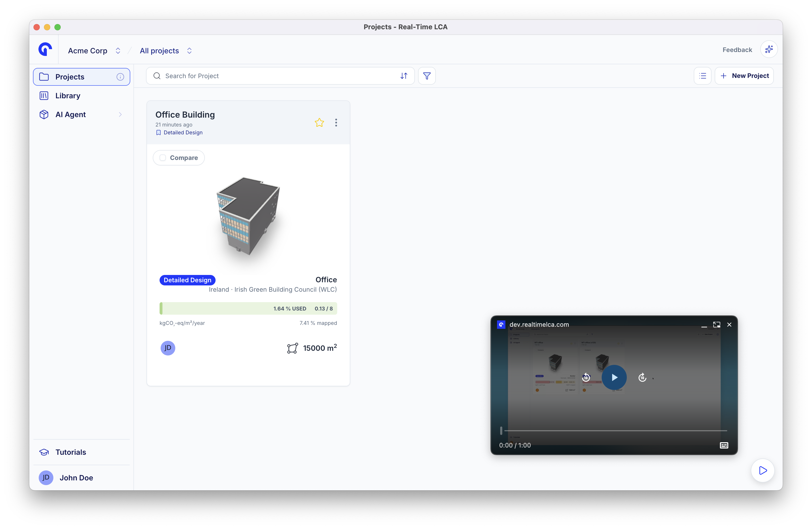The width and height of the screenshot is (812, 529).
Task: Close the dev.realtimelca.com video popup
Action: [x=729, y=325]
